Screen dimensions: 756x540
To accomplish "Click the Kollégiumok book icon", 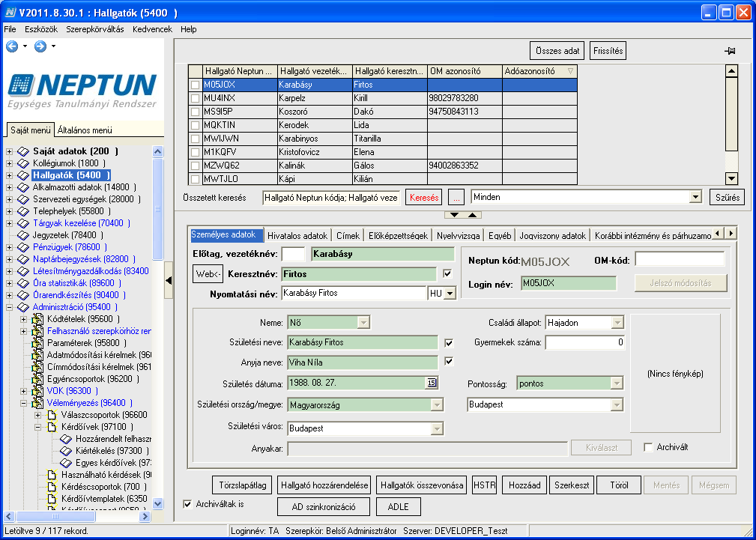I will coord(23,163).
